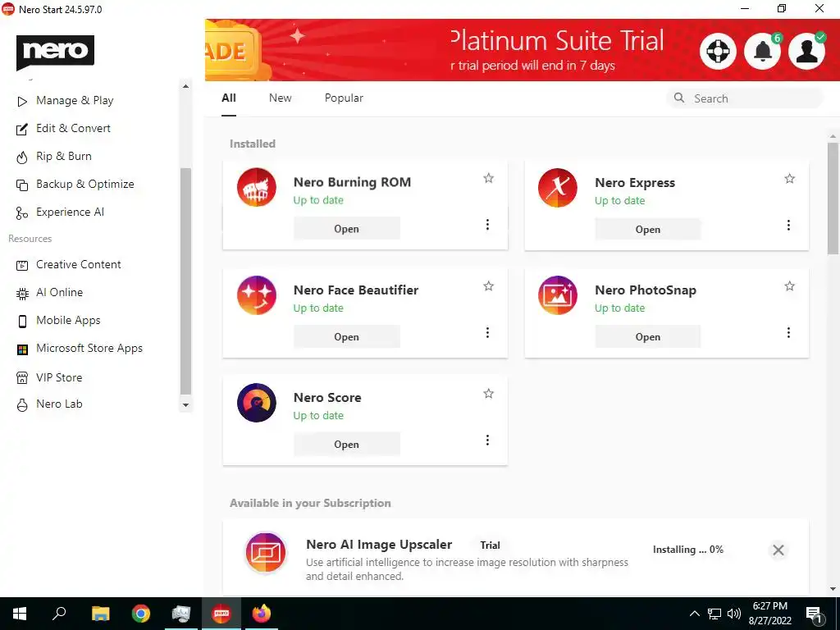Open the help lifebuoy icon in banner
Image resolution: width=840 pixels, height=630 pixels.
[x=718, y=52]
